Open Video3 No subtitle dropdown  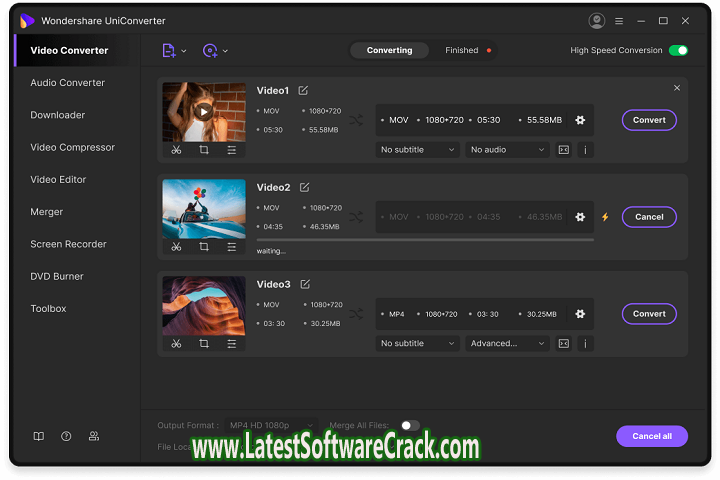coord(417,344)
